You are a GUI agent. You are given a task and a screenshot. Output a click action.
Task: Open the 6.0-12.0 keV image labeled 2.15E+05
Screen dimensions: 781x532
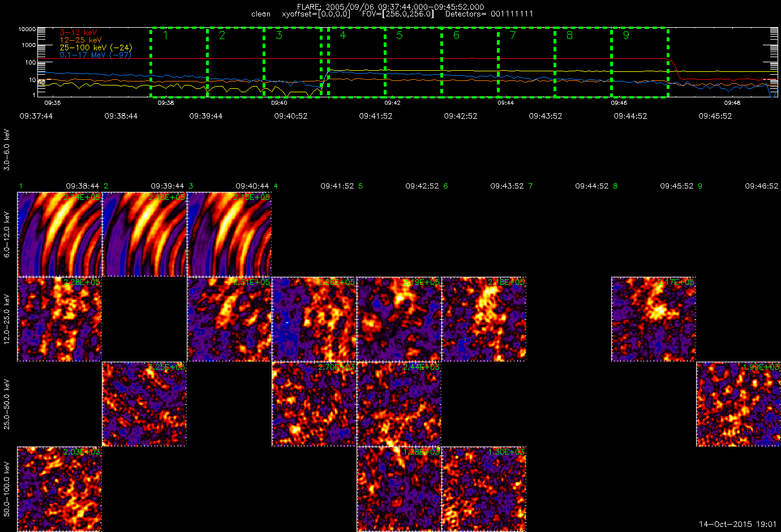229,234
